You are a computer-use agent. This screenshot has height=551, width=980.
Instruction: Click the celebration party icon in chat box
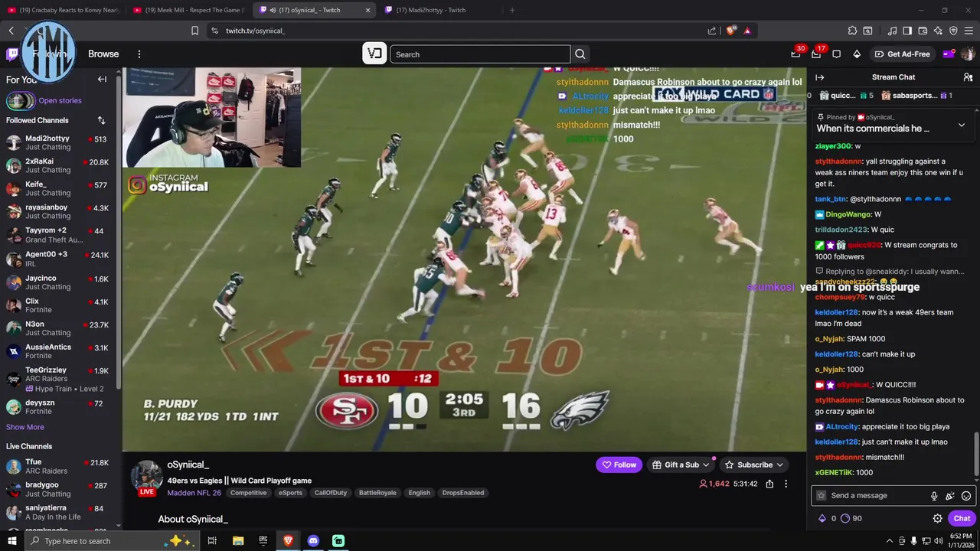pyautogui.click(x=950, y=496)
